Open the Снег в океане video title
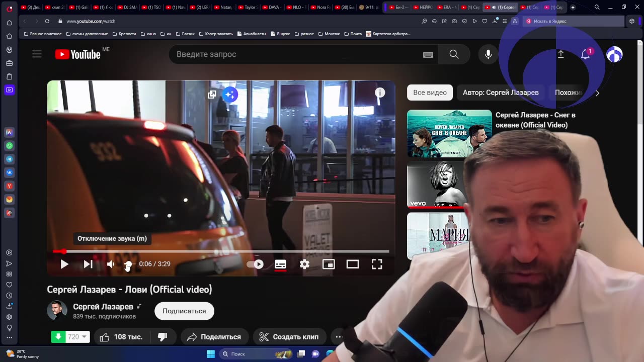Viewport: 644px width, 362px height. [535, 120]
